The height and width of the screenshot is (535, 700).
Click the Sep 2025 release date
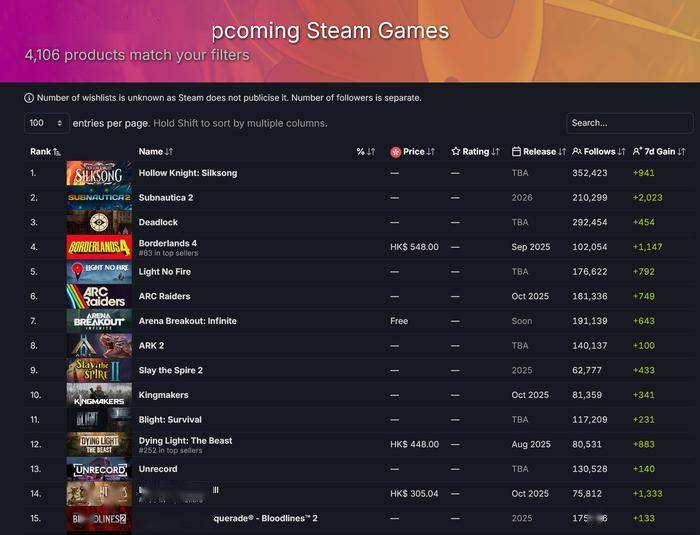(x=531, y=247)
